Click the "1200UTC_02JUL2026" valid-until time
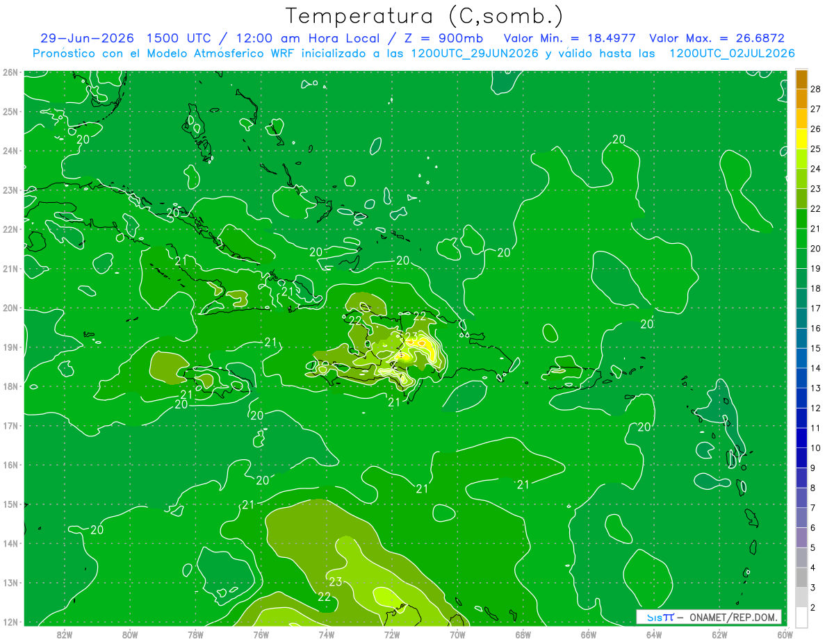 (732, 53)
